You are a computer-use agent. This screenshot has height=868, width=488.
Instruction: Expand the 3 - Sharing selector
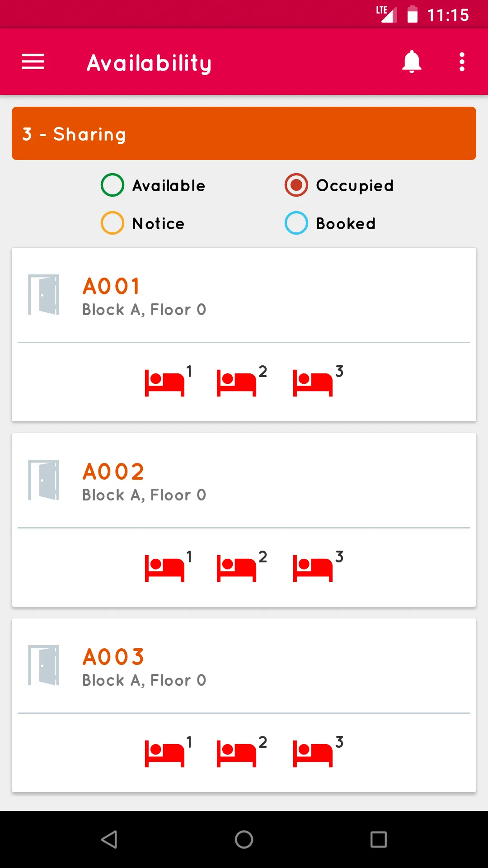(x=244, y=133)
